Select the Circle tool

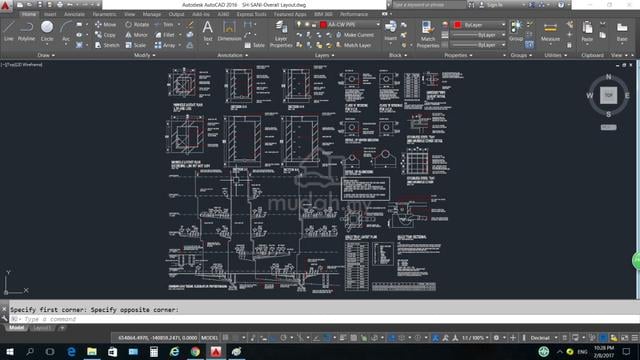pos(47,32)
